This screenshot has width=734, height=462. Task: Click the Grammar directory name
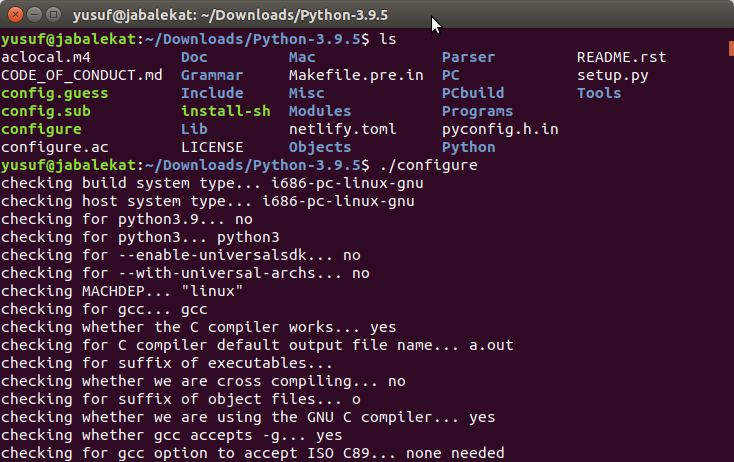[x=212, y=75]
